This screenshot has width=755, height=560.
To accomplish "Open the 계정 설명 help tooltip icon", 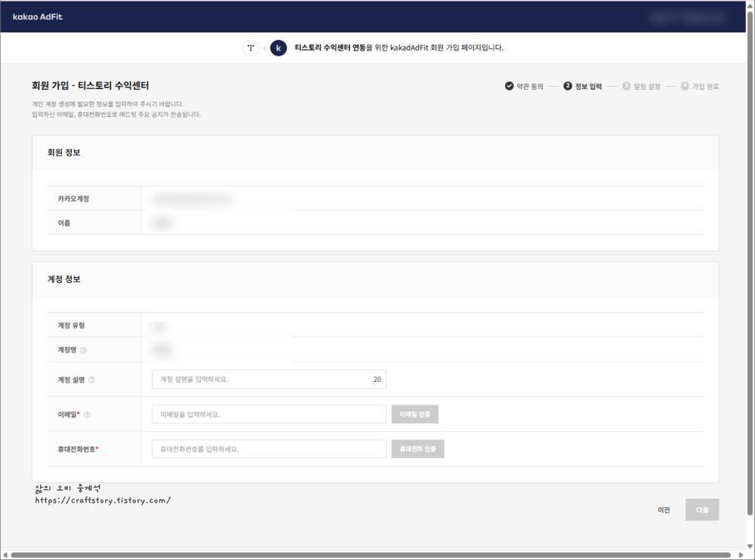I will (x=91, y=380).
